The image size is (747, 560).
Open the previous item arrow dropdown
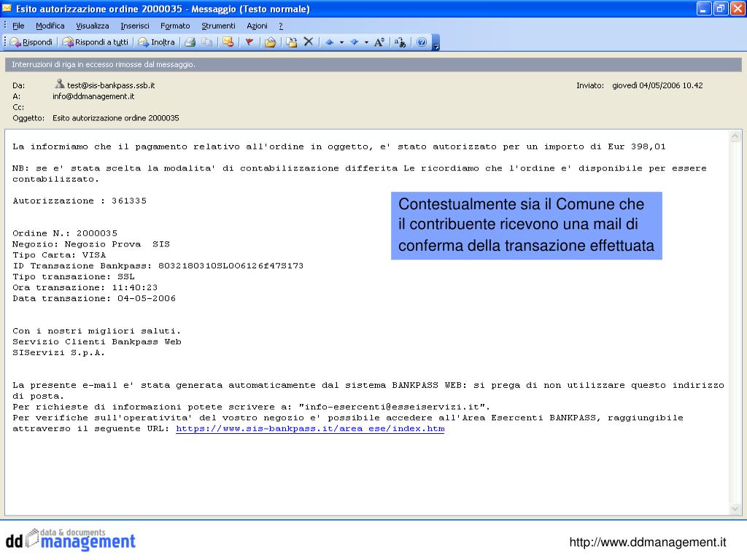pyautogui.click(x=341, y=42)
